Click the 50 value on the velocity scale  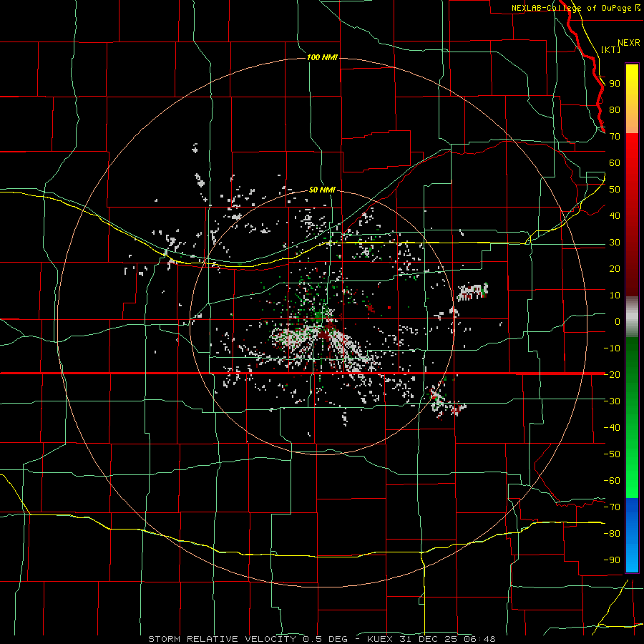pos(615,190)
